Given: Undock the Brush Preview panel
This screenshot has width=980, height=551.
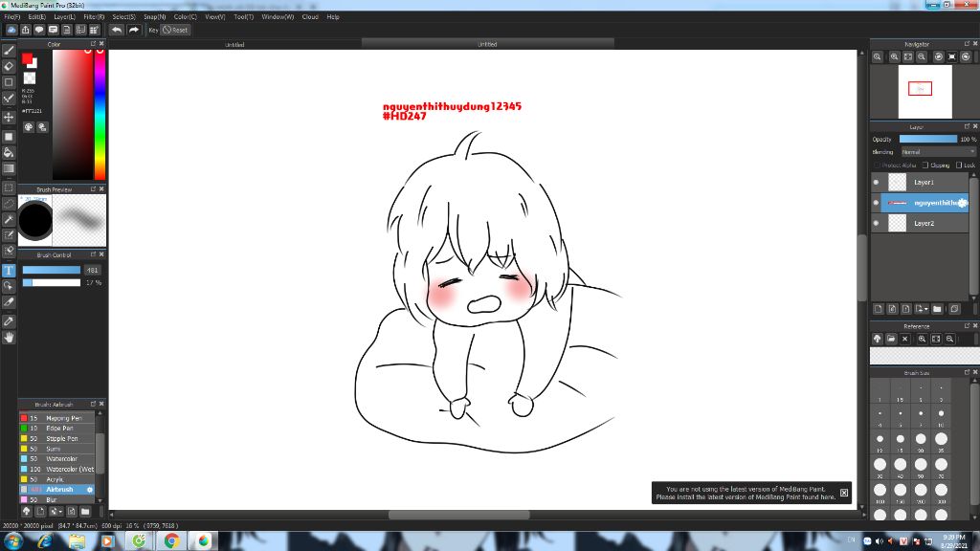Looking at the screenshot, I should [x=93, y=188].
